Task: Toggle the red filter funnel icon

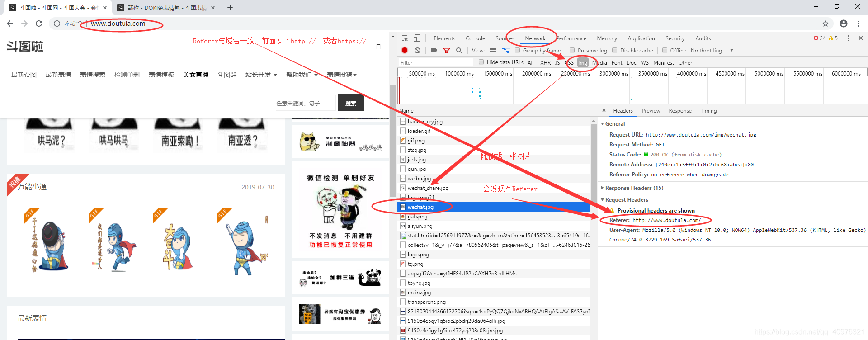Action: click(447, 50)
